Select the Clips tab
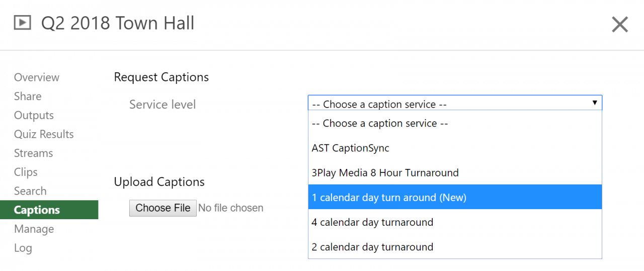The width and height of the screenshot is (644, 271). tap(26, 172)
